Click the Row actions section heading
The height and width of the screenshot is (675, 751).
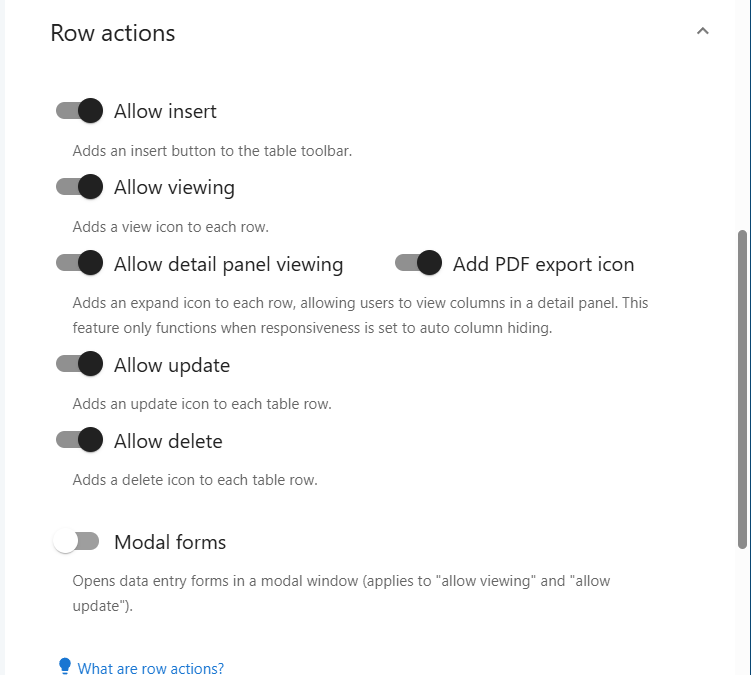pyautogui.click(x=113, y=33)
